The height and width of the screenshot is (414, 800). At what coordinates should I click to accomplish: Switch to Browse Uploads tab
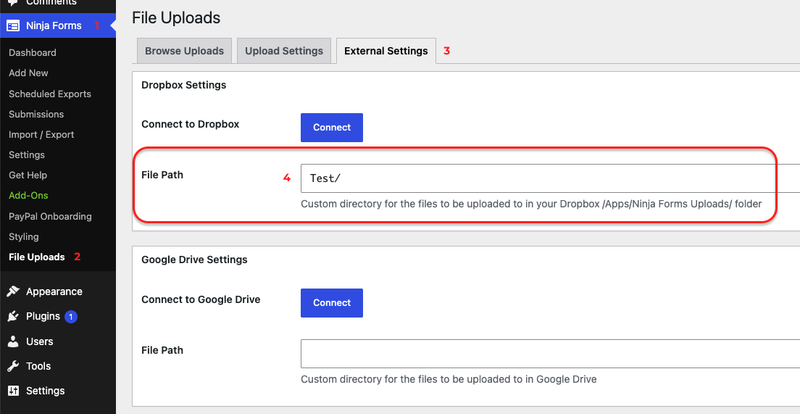184,51
